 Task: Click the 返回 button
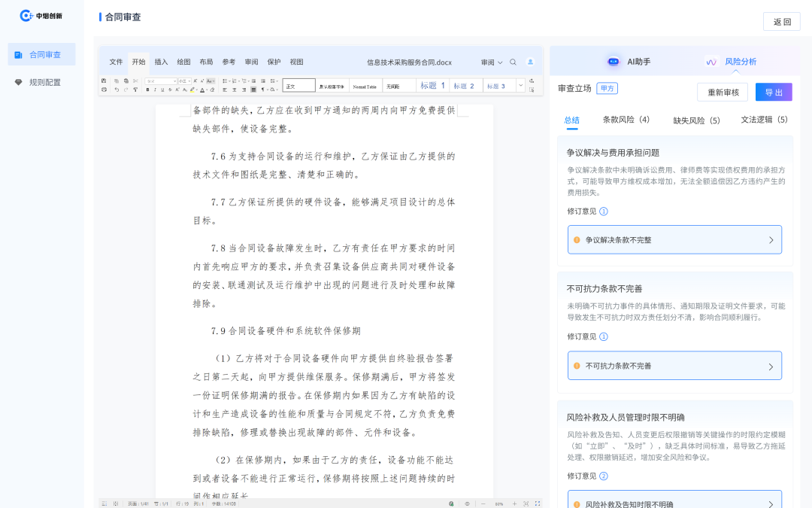point(781,22)
